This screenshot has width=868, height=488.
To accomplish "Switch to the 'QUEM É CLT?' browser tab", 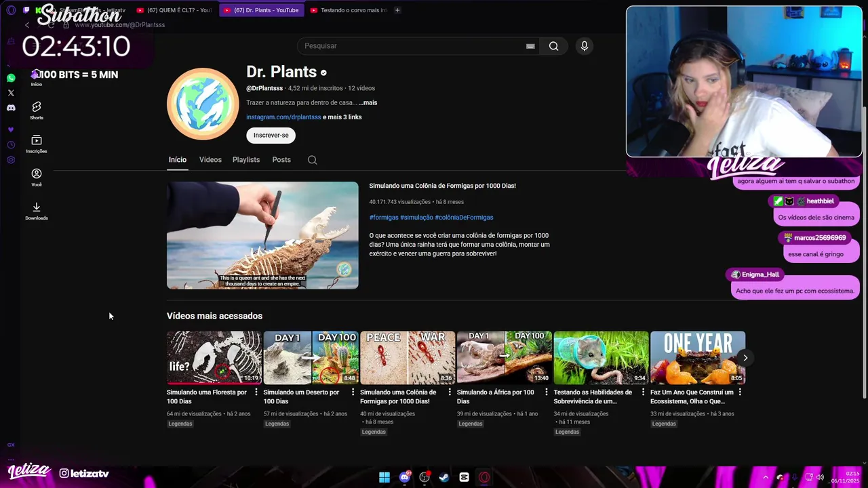I will 175,10.
